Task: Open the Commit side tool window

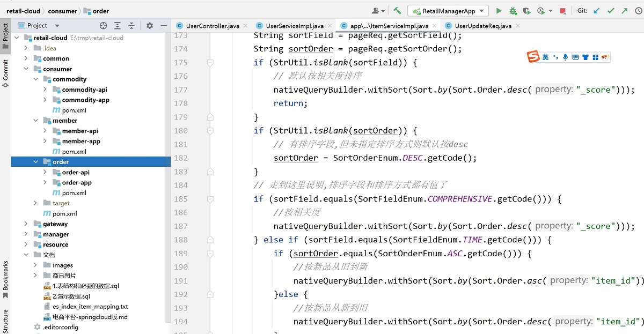Action: (x=5, y=73)
